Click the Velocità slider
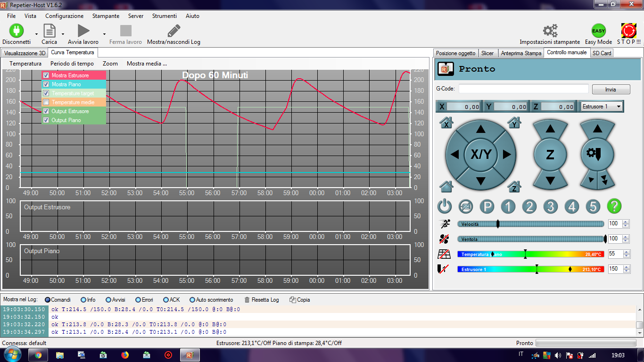 point(531,224)
